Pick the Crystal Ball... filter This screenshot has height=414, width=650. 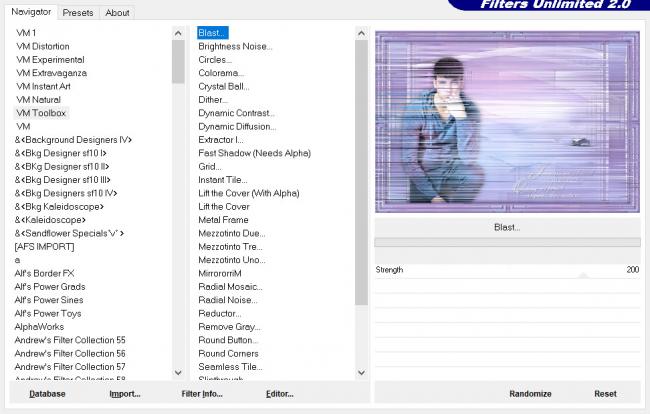coord(223,86)
